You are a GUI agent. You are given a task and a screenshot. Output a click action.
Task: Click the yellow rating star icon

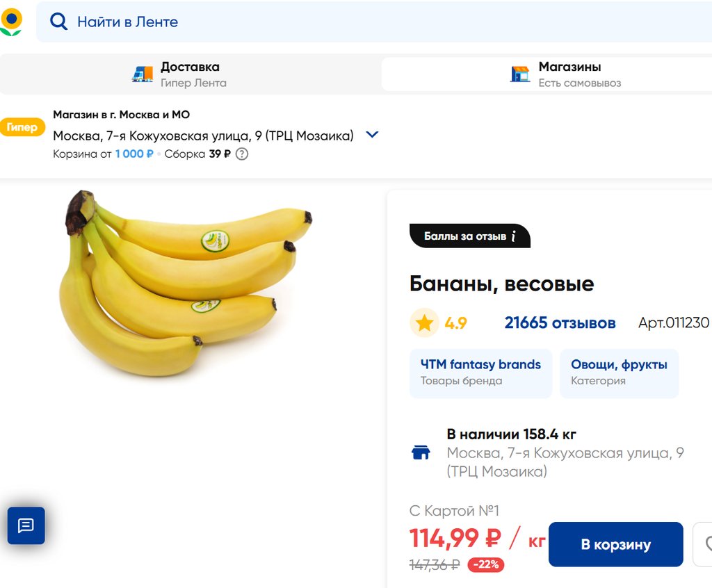click(x=424, y=323)
